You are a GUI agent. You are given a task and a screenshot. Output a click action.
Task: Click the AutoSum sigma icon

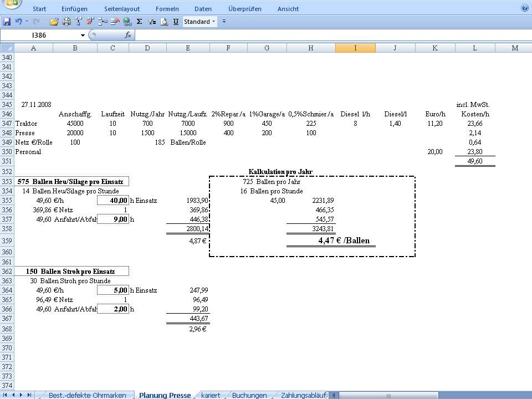point(139,22)
